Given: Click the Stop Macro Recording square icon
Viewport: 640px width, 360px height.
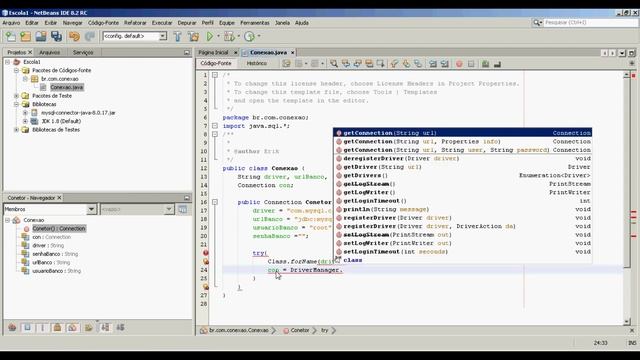Looking at the screenshot, I should pyautogui.click(x=471, y=64).
